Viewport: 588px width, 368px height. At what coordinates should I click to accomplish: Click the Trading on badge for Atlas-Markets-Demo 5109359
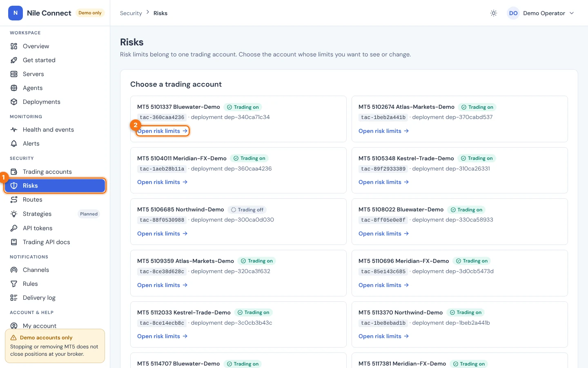point(257,261)
